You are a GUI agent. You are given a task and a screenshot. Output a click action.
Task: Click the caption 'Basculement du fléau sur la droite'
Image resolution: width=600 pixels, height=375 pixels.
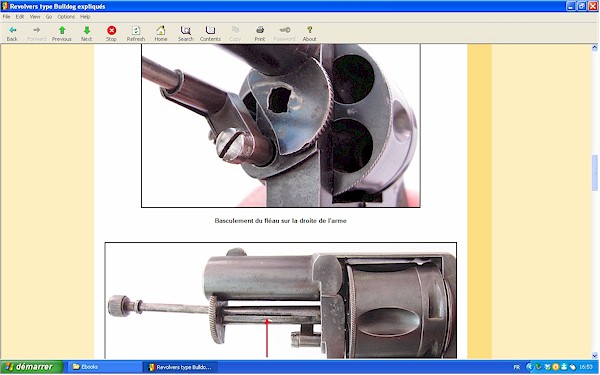point(280,221)
